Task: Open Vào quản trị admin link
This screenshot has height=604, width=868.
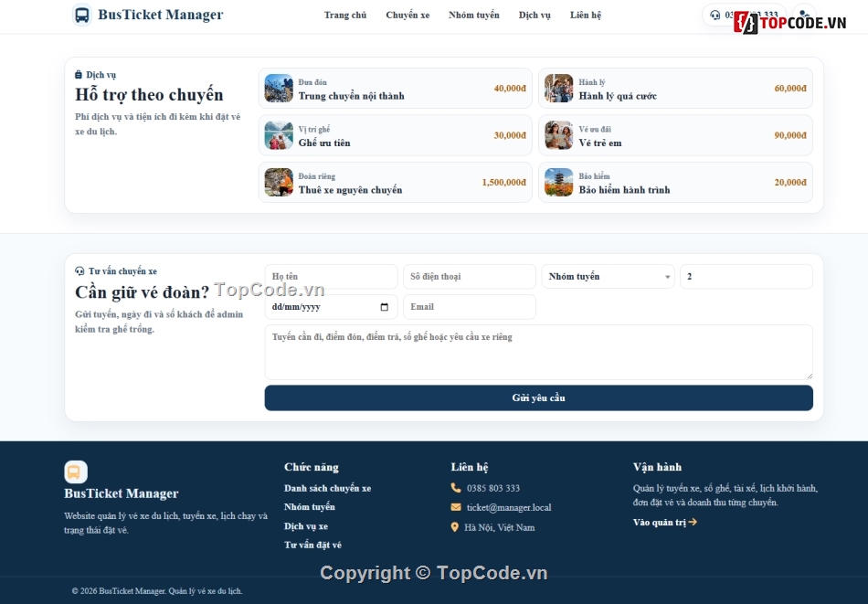Action: [x=665, y=522]
